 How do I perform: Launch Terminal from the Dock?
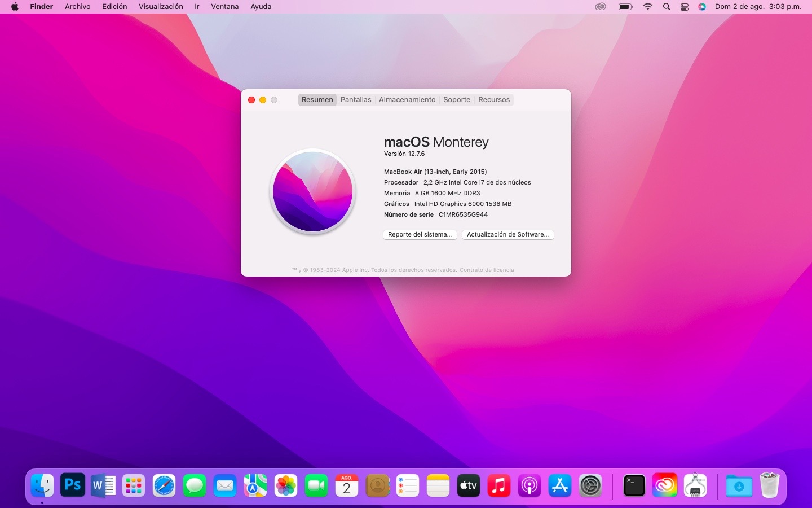point(634,485)
